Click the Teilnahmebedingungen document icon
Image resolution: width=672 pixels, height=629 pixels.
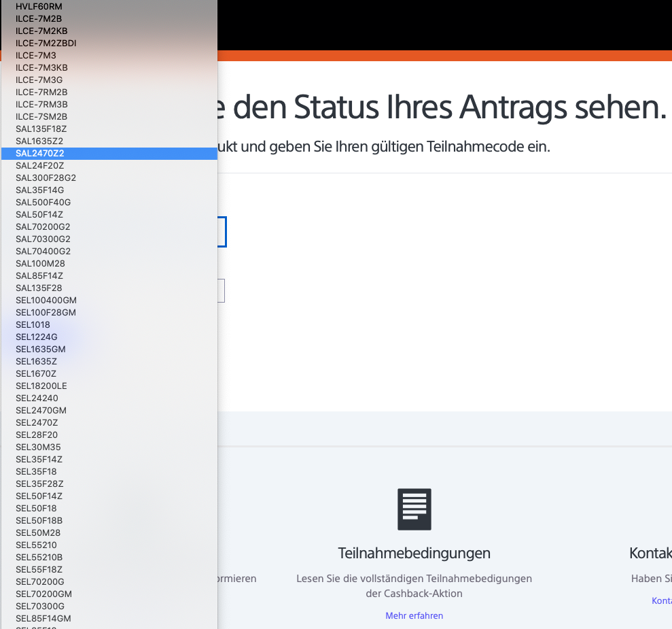click(x=414, y=509)
